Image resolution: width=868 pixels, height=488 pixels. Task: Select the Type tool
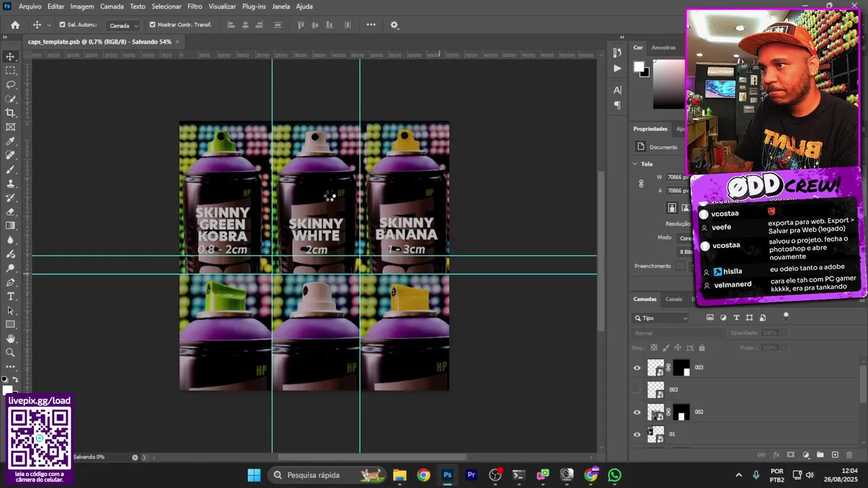(x=10, y=296)
